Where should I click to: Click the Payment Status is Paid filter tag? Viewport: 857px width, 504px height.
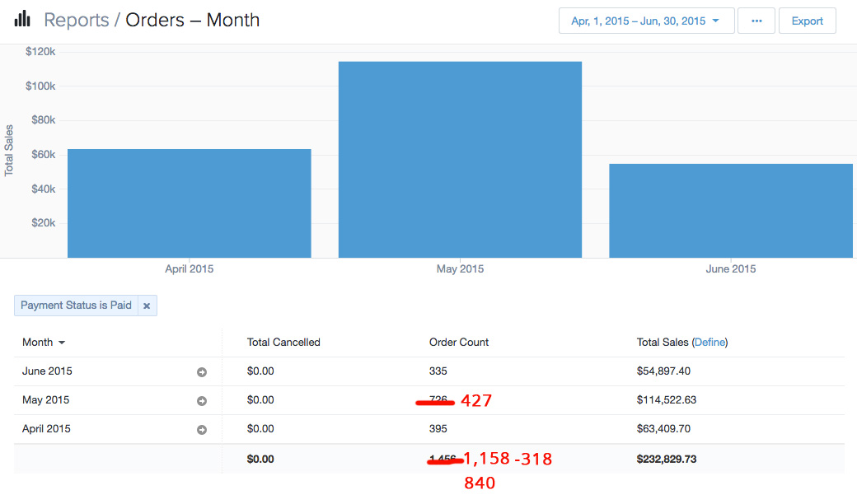click(x=76, y=306)
